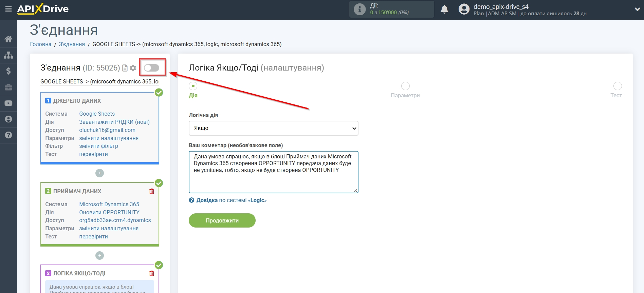Click demo_apix-drive_s4 account name
Viewport: 644px width, 293px height.
pyautogui.click(x=501, y=6)
